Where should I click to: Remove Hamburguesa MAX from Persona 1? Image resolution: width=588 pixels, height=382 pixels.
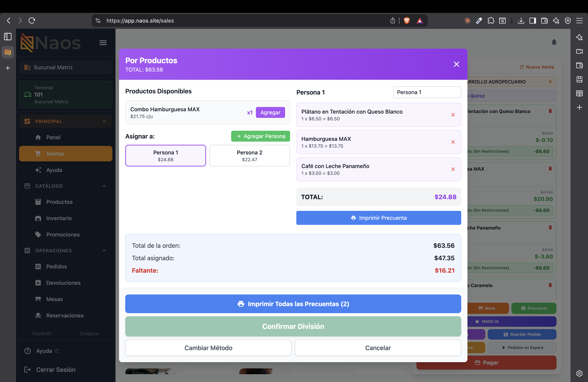click(x=453, y=142)
